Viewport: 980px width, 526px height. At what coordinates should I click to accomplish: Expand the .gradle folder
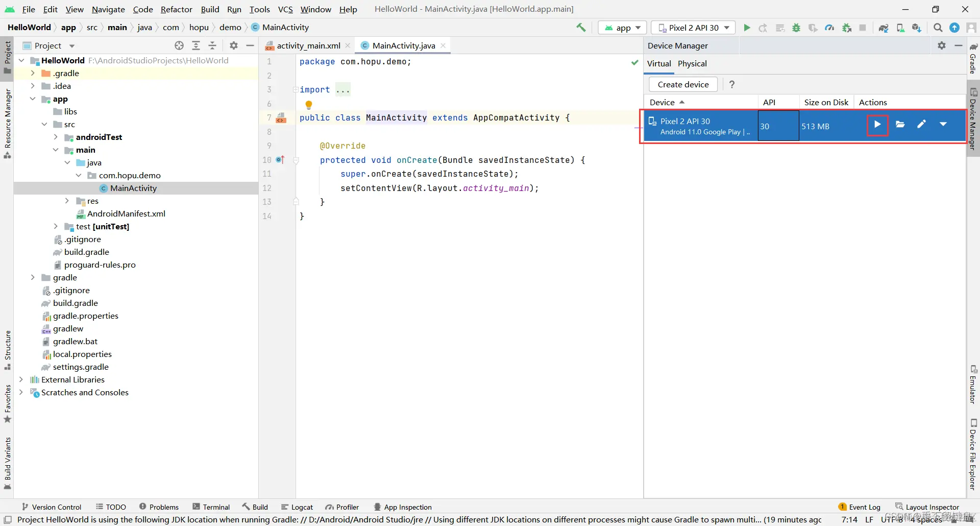(33, 73)
